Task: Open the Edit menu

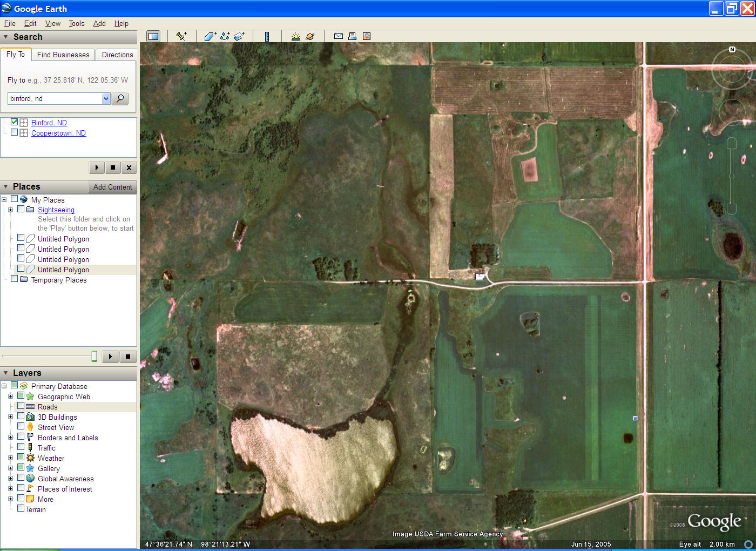Action: (x=30, y=23)
